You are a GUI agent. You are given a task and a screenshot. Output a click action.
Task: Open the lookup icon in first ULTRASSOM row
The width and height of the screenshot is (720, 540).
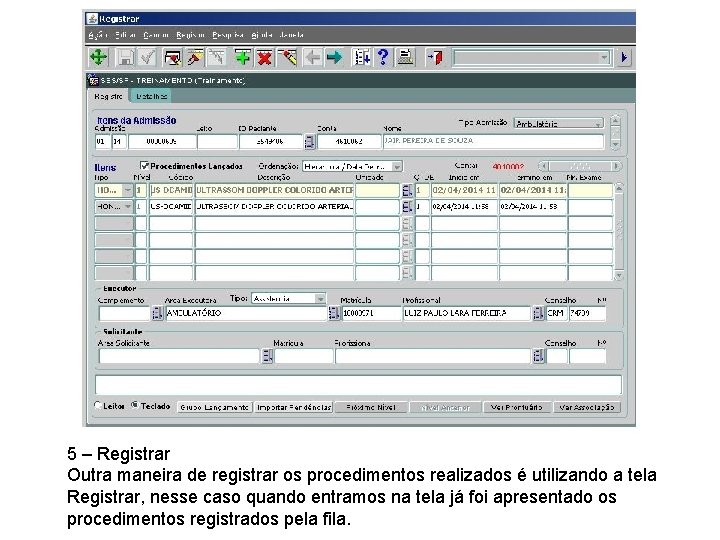(407, 191)
